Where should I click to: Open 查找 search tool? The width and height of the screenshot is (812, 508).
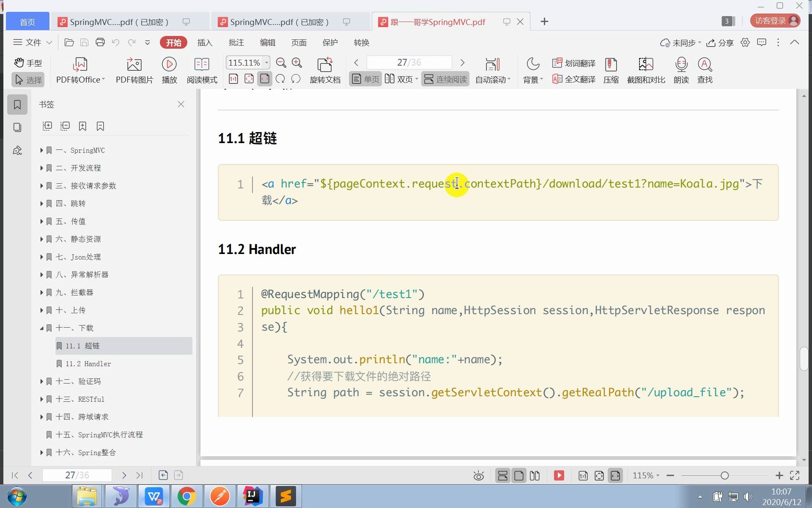tap(705, 70)
